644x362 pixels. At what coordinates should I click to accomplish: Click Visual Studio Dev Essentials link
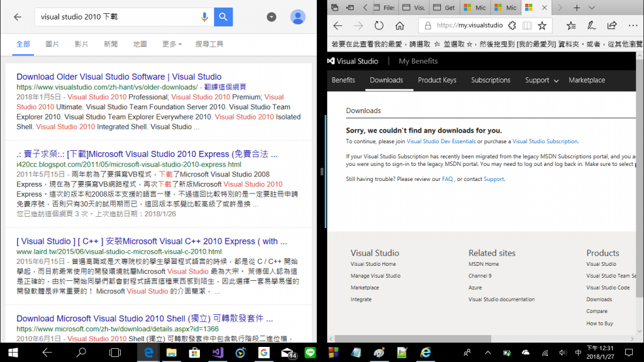pyautogui.click(x=441, y=141)
